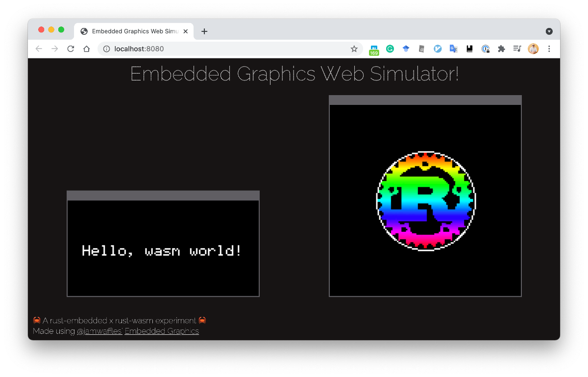Close the window with red button
This screenshot has height=377, width=588.
[x=41, y=30]
